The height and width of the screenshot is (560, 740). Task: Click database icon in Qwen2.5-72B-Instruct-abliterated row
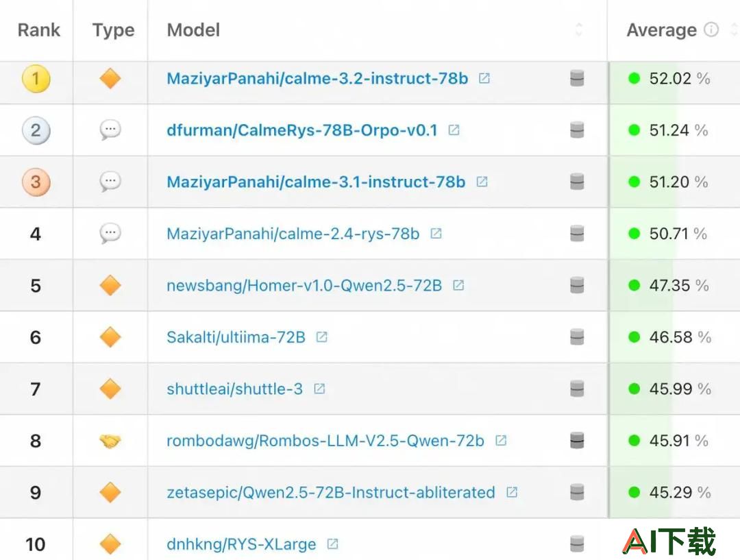point(577,492)
